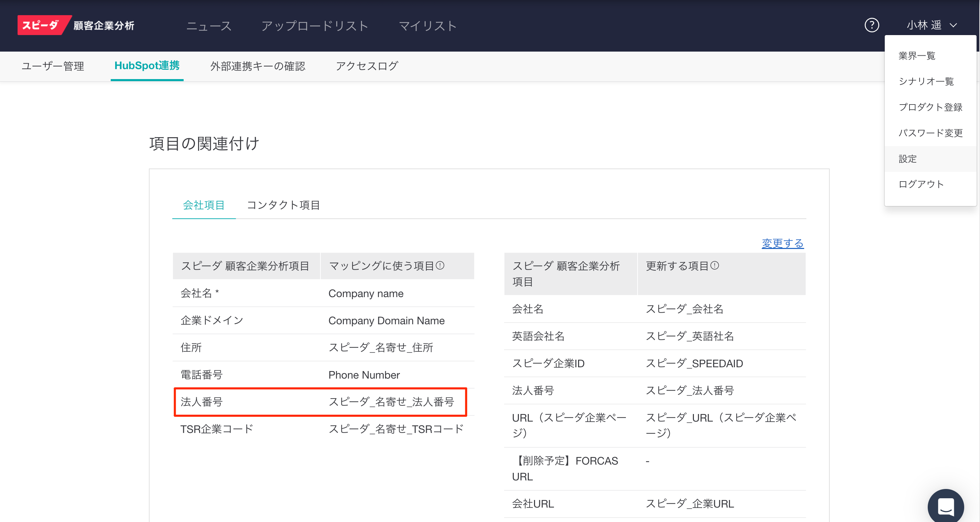The height and width of the screenshot is (522, 980).
Task: Click the 変更する link
Action: pos(782,243)
